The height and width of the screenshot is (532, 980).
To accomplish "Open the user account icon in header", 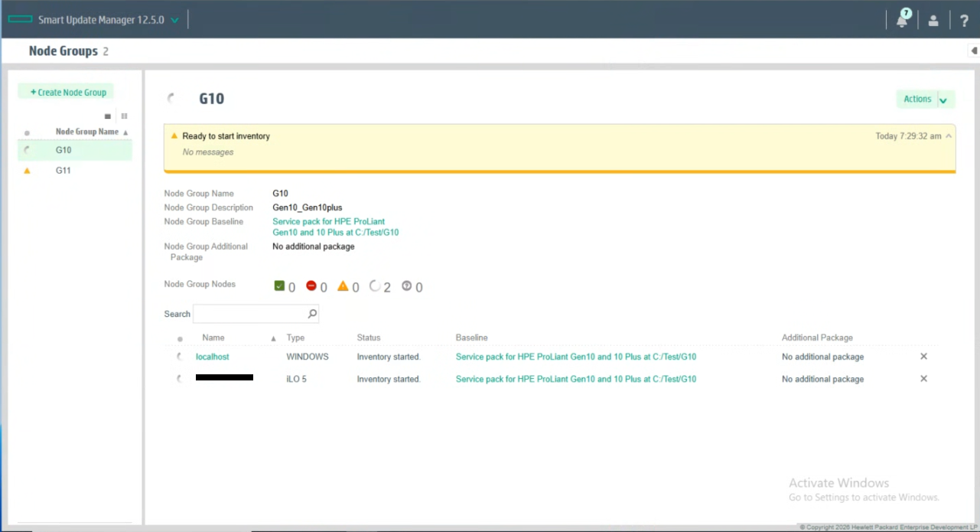I will (933, 21).
